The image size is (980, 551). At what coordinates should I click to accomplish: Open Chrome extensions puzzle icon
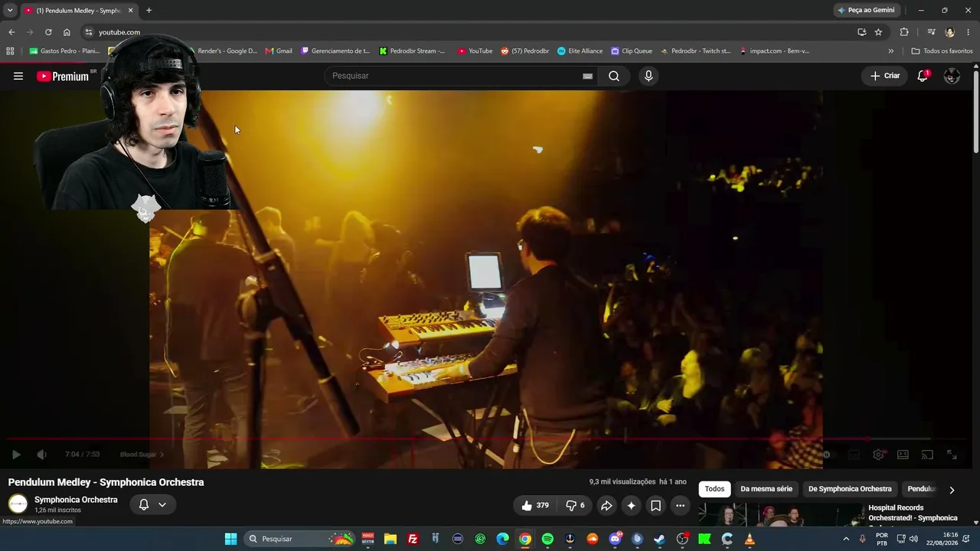point(904,32)
